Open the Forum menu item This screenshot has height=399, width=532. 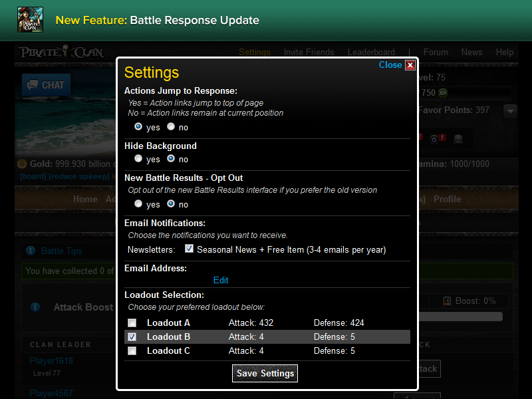(x=436, y=53)
